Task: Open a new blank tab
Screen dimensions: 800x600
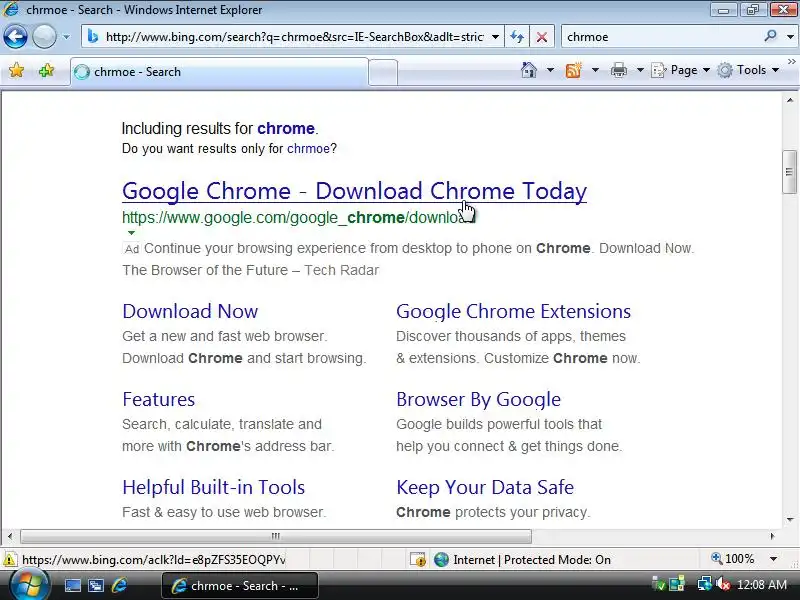Action: click(x=383, y=72)
